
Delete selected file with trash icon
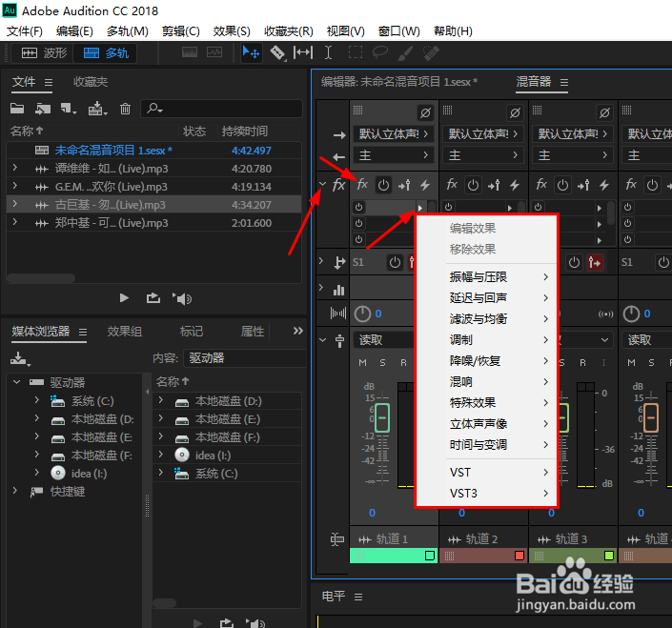tap(125, 109)
